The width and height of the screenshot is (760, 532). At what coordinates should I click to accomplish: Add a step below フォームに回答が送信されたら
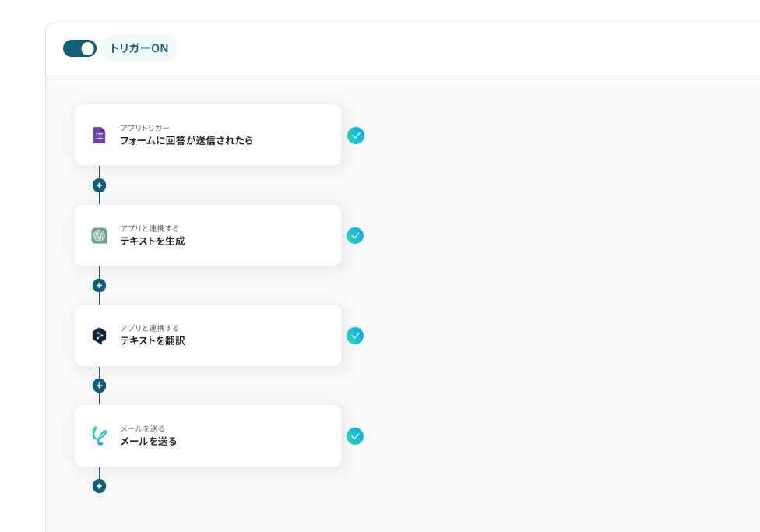(100, 185)
